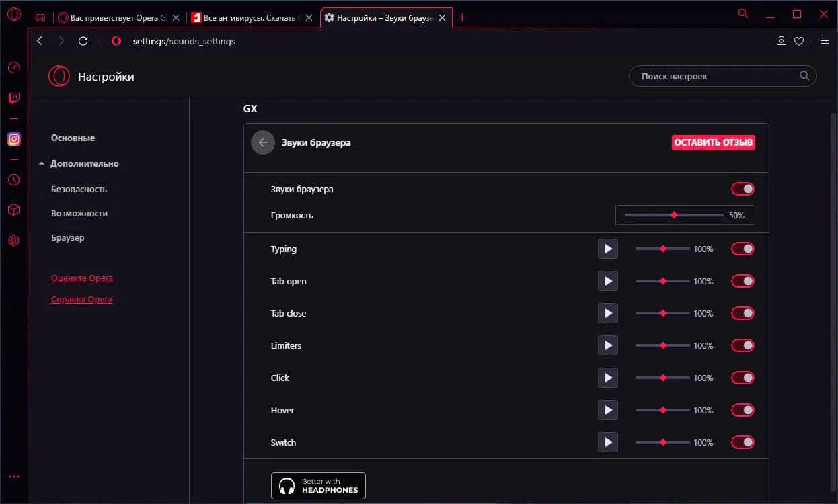Click the page vertical scrollbar

[x=833, y=302]
